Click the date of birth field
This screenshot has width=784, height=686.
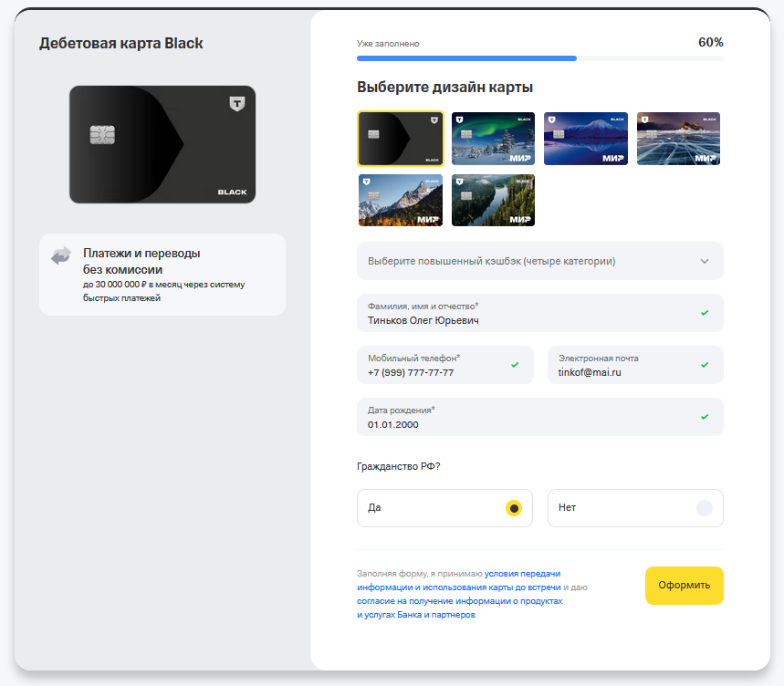pos(540,417)
